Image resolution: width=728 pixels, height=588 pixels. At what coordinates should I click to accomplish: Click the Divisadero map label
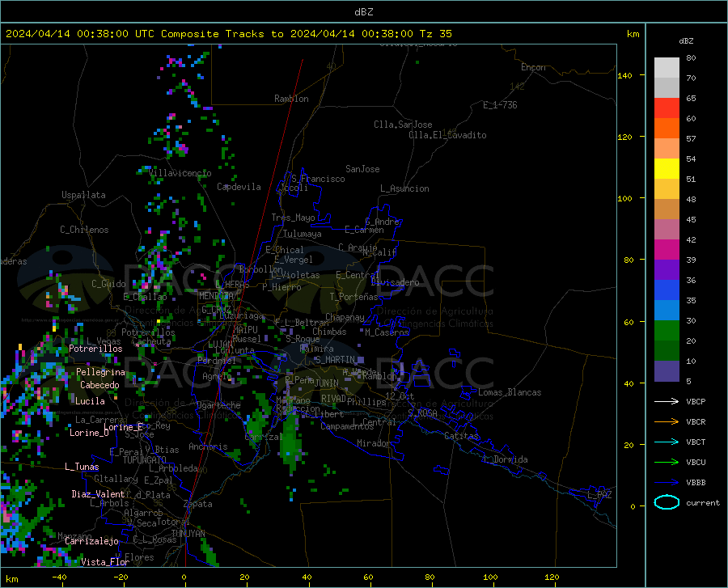395,282
